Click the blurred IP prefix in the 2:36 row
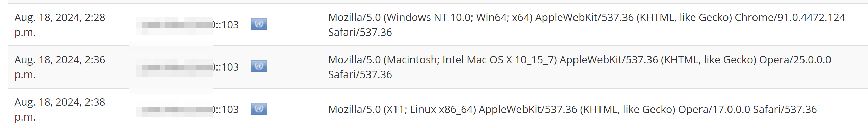Screen dimensions: 868x128 coord(174,67)
